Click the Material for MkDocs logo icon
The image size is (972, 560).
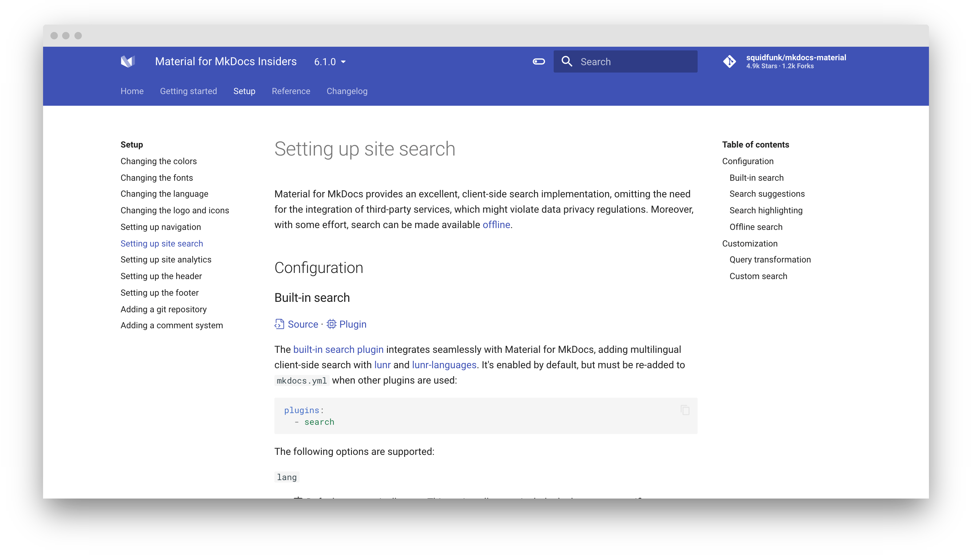pos(128,61)
